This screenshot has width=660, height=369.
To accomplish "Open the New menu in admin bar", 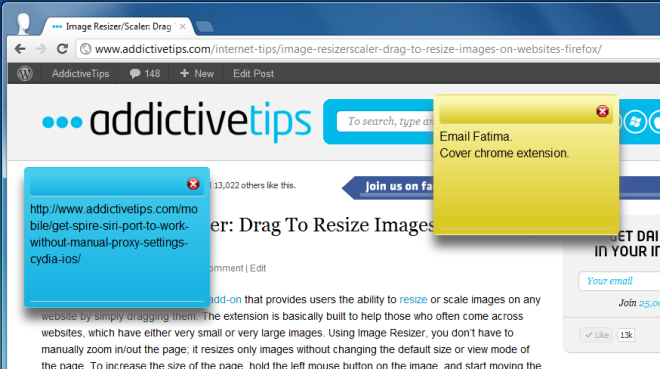I will click(x=197, y=74).
